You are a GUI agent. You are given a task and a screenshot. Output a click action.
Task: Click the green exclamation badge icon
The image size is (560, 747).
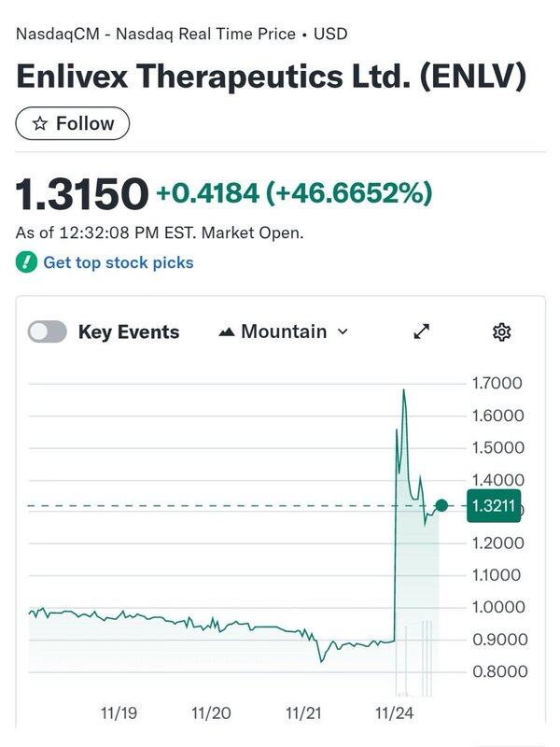pos(26,262)
